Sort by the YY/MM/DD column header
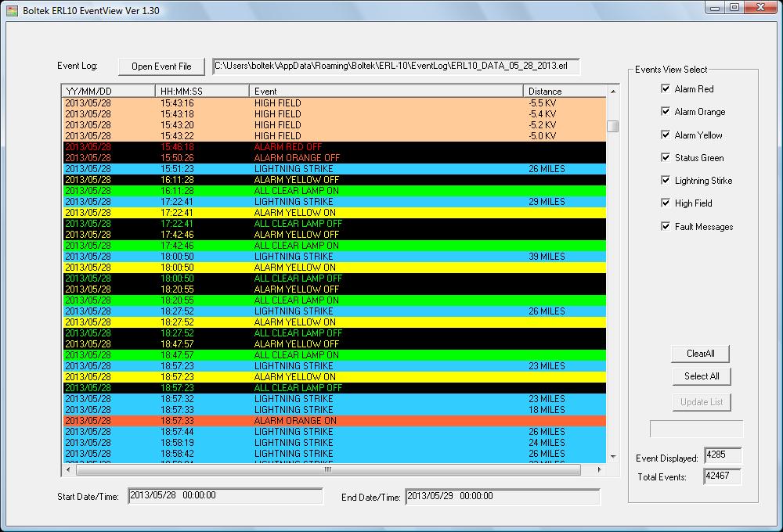783x532 pixels. [x=108, y=91]
